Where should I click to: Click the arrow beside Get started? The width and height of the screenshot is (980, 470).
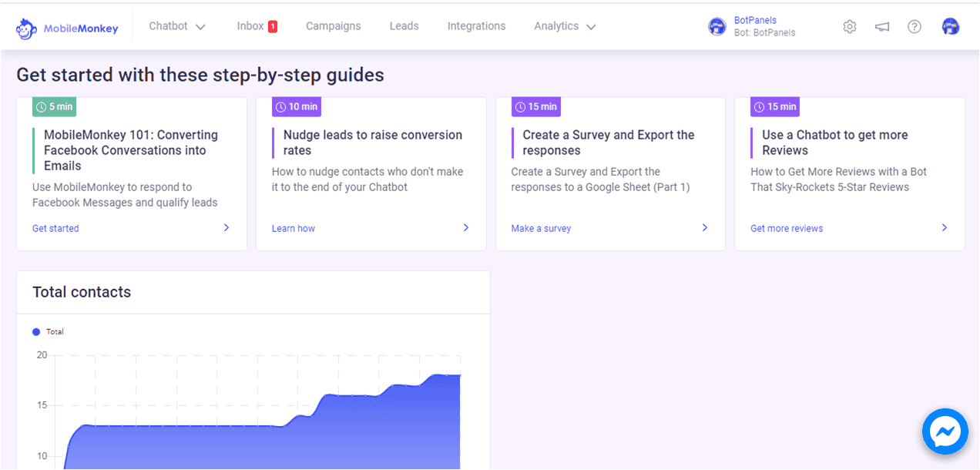[227, 227]
